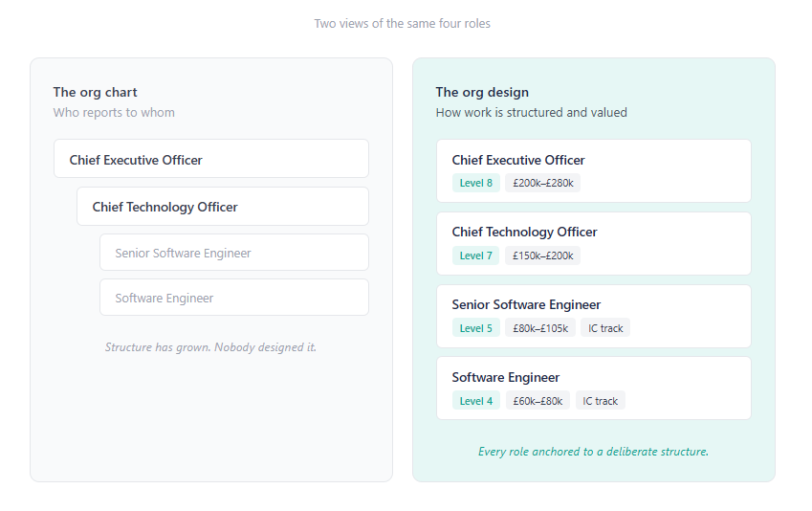Click IC track tag beside the £60k–£80k badge
This screenshot has height=511, width=812.
point(601,401)
